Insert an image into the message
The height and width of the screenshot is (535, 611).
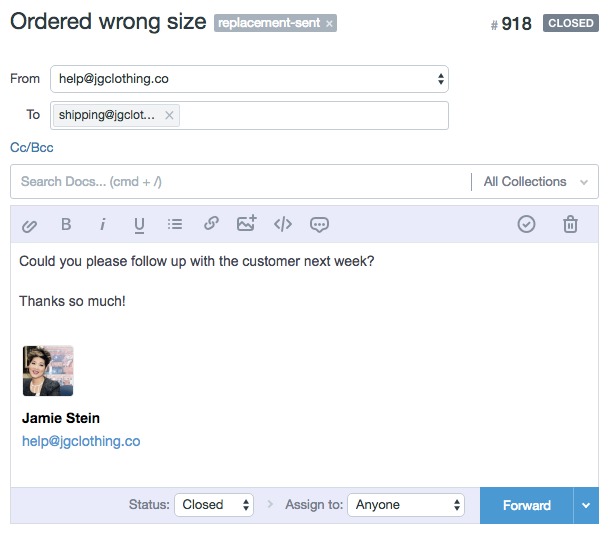[247, 224]
